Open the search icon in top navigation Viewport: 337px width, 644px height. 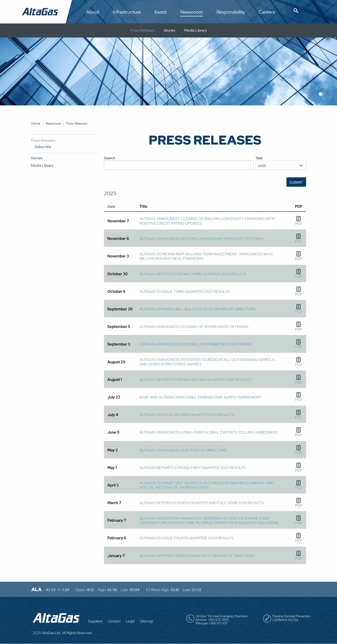point(296,11)
